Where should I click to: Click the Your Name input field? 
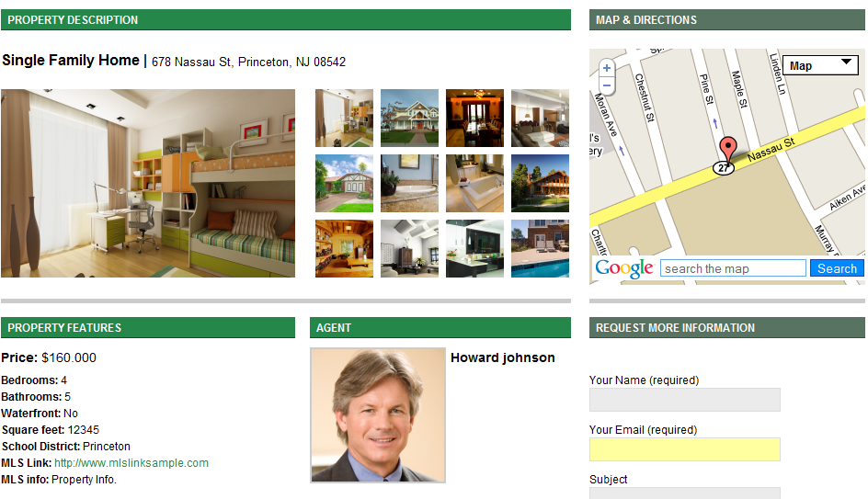(x=685, y=400)
